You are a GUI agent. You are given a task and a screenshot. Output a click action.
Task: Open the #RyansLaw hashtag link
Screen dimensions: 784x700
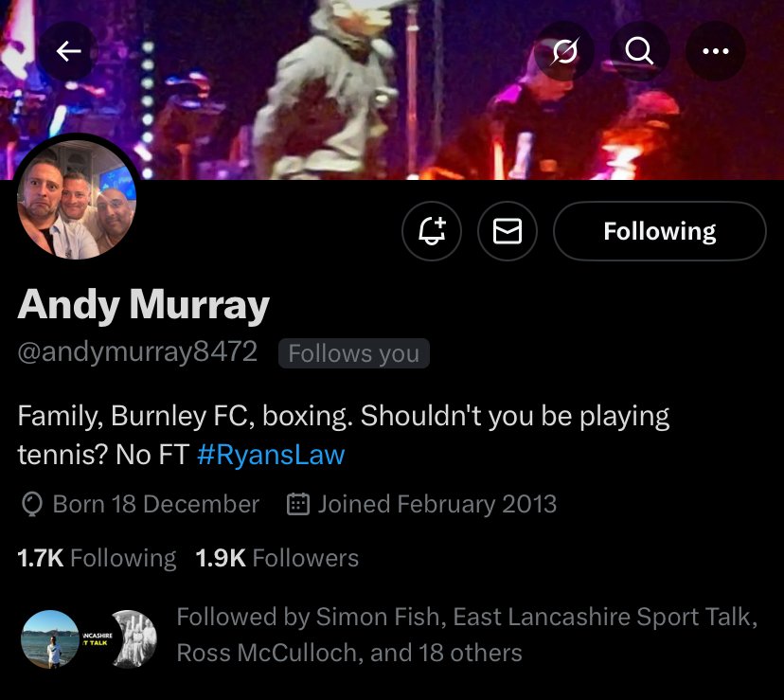pyautogui.click(x=271, y=455)
